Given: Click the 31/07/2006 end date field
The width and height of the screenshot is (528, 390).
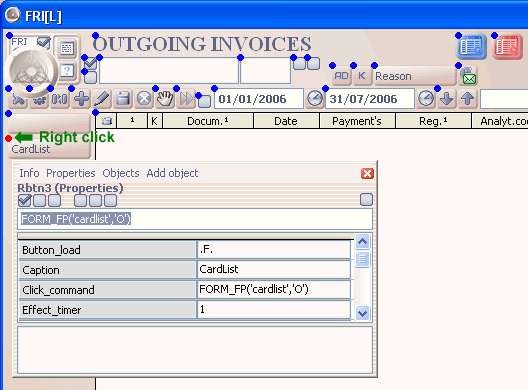Looking at the screenshot, I should tap(369, 99).
